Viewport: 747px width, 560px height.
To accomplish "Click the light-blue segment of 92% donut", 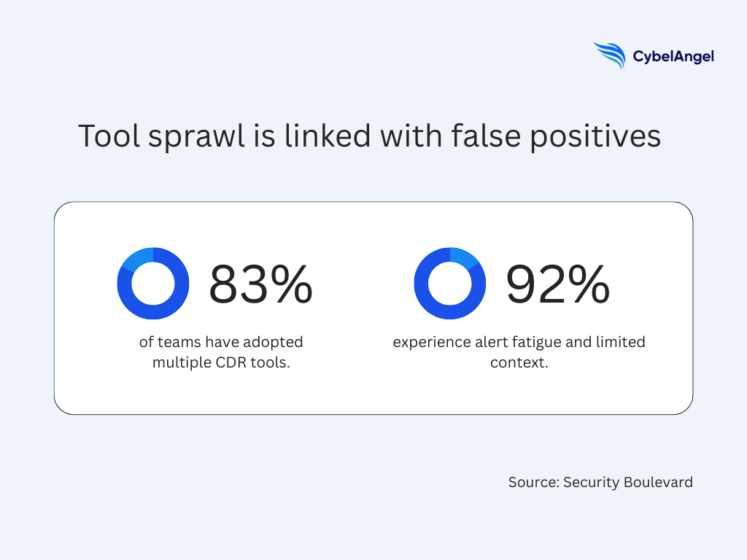I will point(462,257).
